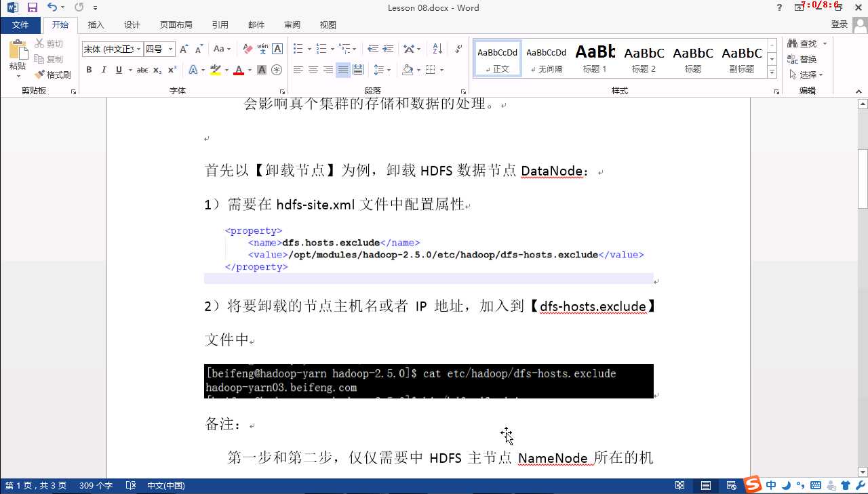Screen dimensions: 868x494
Task: Click the Sogou input method S icon
Action: [x=752, y=485]
